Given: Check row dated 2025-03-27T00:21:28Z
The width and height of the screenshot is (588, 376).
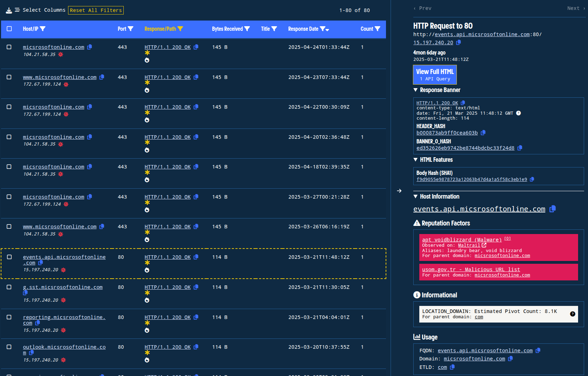Looking at the screenshot, I should point(9,197).
